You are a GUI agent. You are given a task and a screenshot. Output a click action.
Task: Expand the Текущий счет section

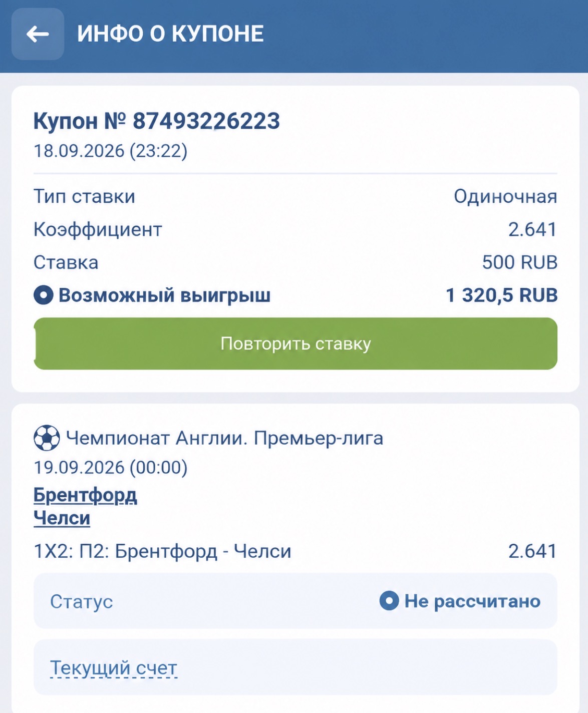[x=114, y=668]
